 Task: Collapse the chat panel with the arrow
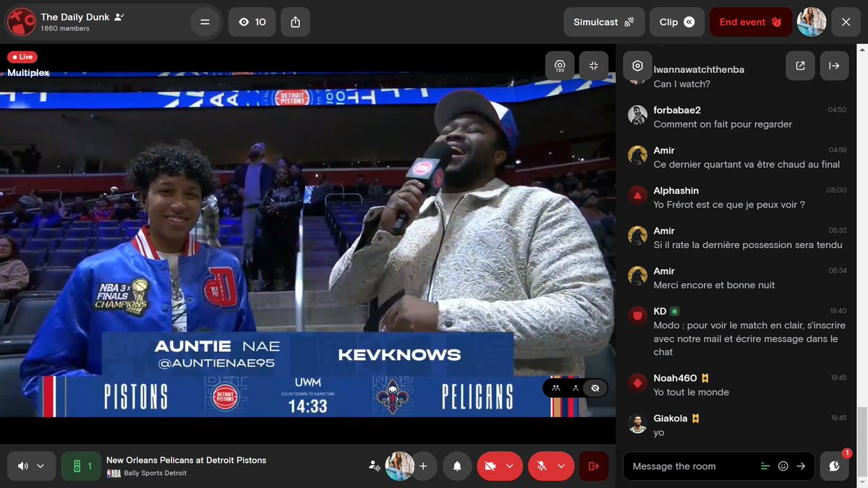tap(834, 66)
